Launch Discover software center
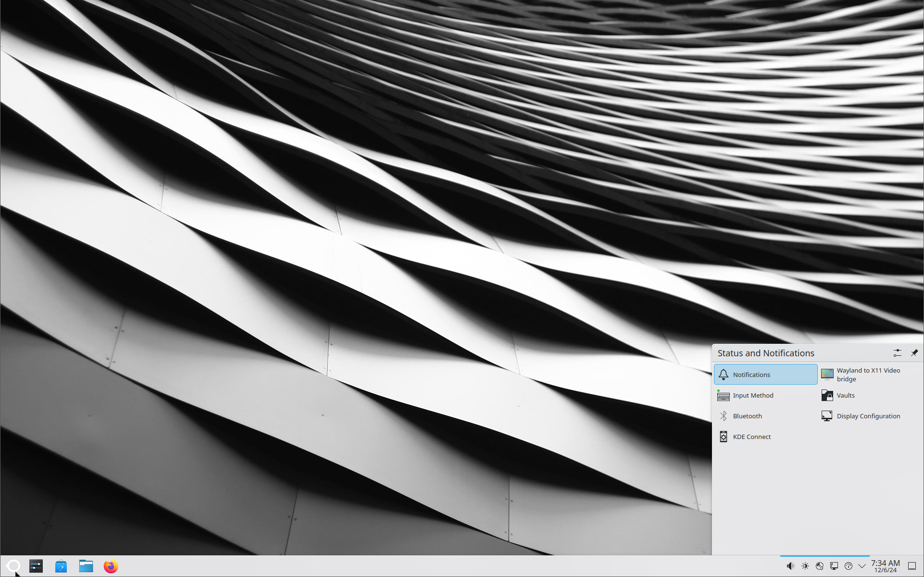This screenshot has width=924, height=577. pyautogui.click(x=61, y=566)
